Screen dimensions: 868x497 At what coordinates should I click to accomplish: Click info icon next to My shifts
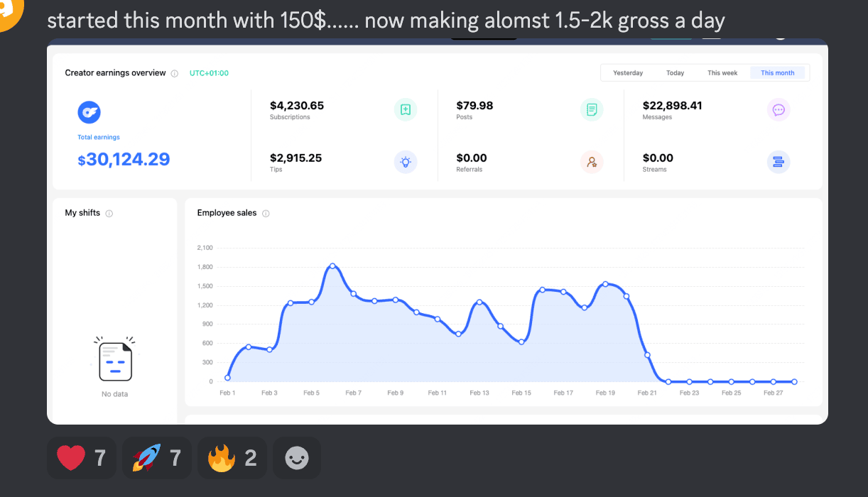109,214
